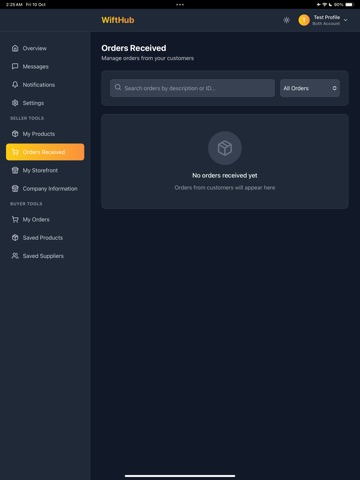Open the Saved Suppliers list
360x480 pixels.
tap(45, 256)
